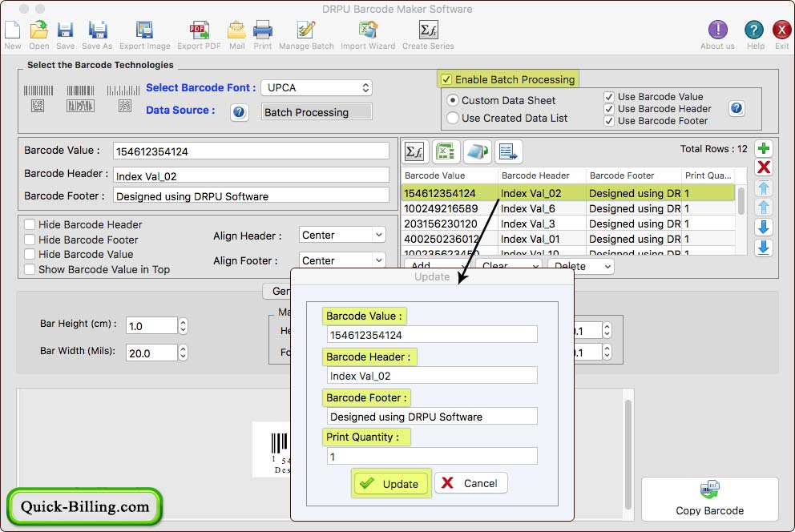Click the Save As toolbar icon
This screenshot has width=795, height=532.
[x=97, y=30]
